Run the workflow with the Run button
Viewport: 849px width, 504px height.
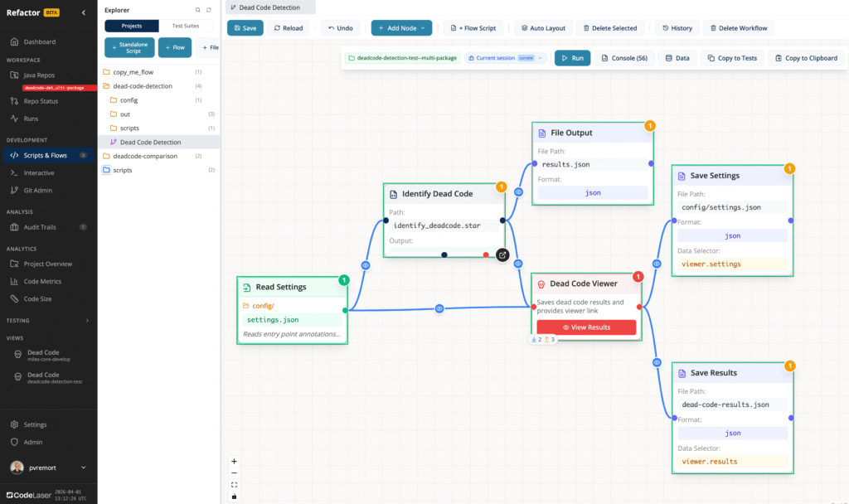pyautogui.click(x=572, y=58)
